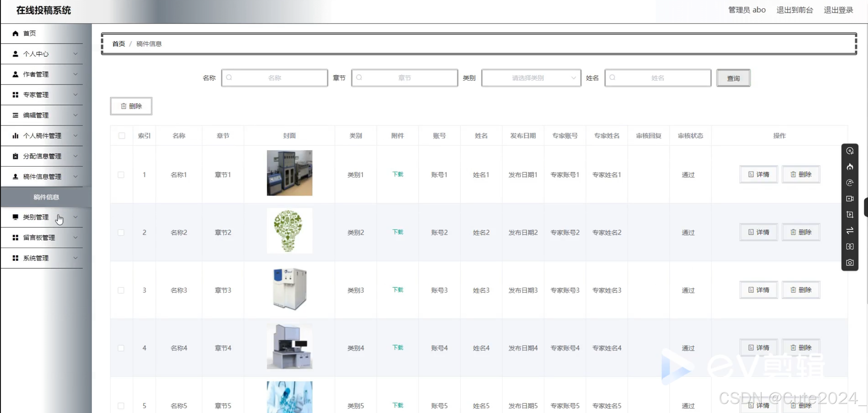Open the 稿件信息 submenu item
This screenshot has height=413, width=868.
46,197
